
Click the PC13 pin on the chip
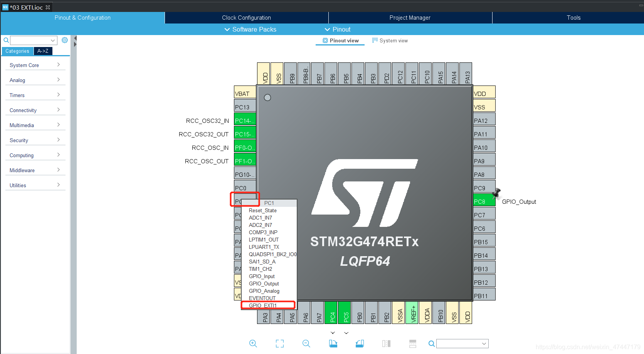point(245,106)
